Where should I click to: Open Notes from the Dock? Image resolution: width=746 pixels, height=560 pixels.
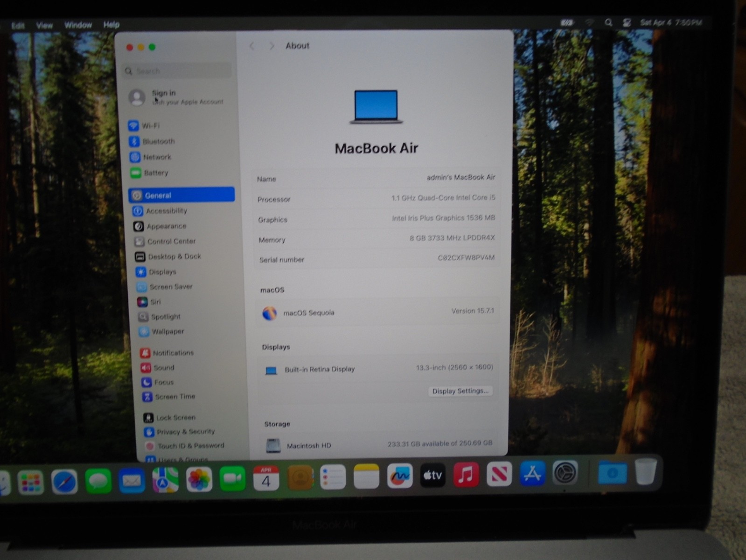[366, 476]
